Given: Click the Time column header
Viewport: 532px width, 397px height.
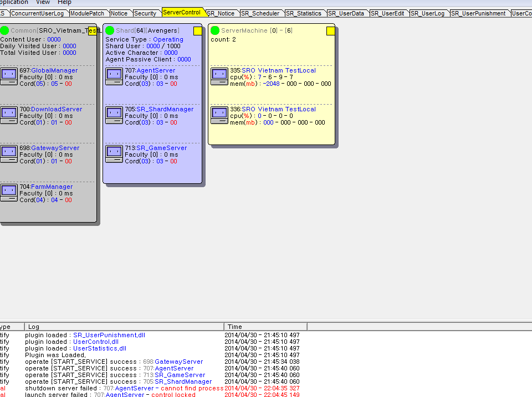Looking at the screenshot, I should pos(265,327).
